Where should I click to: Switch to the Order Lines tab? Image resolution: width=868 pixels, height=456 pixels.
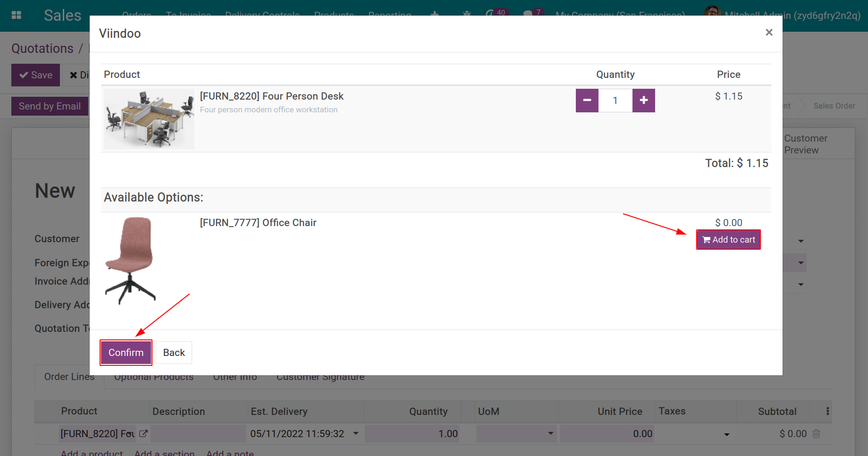[x=69, y=377]
